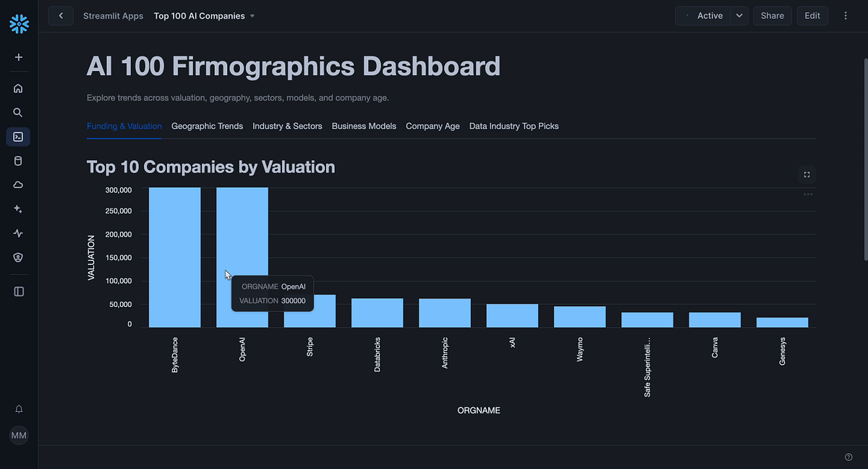Click the help question mark icon
The height and width of the screenshot is (469, 868).
pos(848,457)
